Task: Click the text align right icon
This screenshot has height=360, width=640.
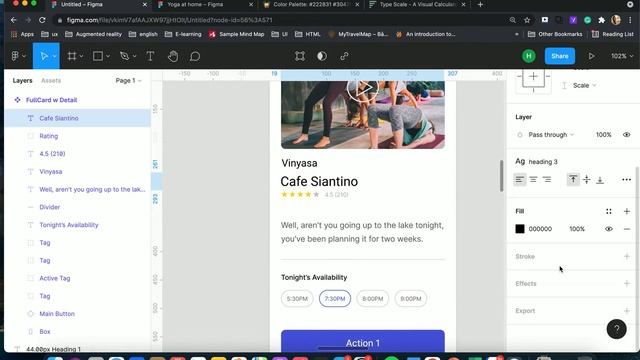Action: click(x=547, y=180)
